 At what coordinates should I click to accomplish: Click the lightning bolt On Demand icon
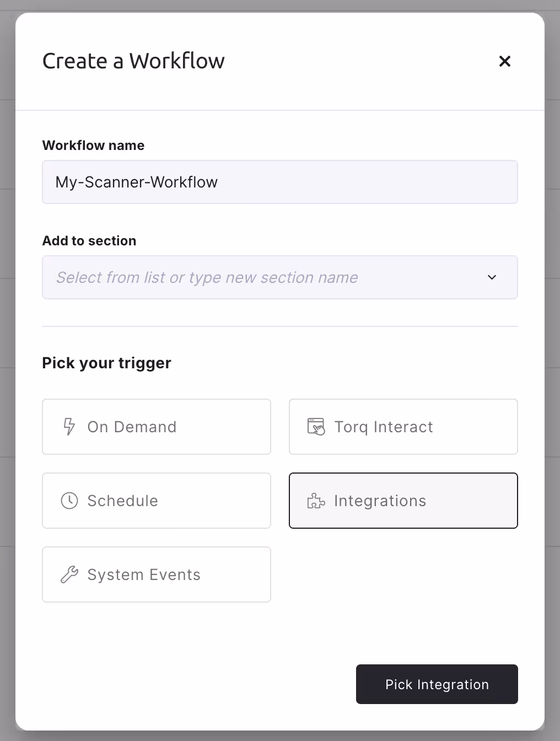click(69, 427)
